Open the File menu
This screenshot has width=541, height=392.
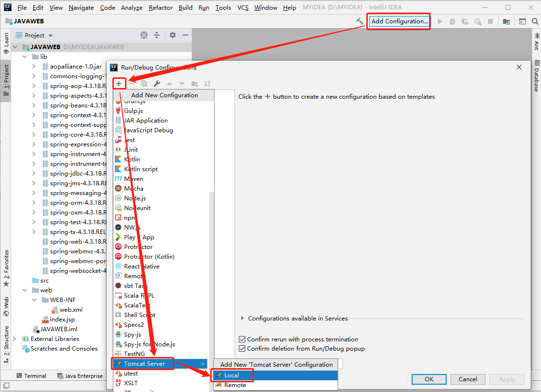(22, 8)
